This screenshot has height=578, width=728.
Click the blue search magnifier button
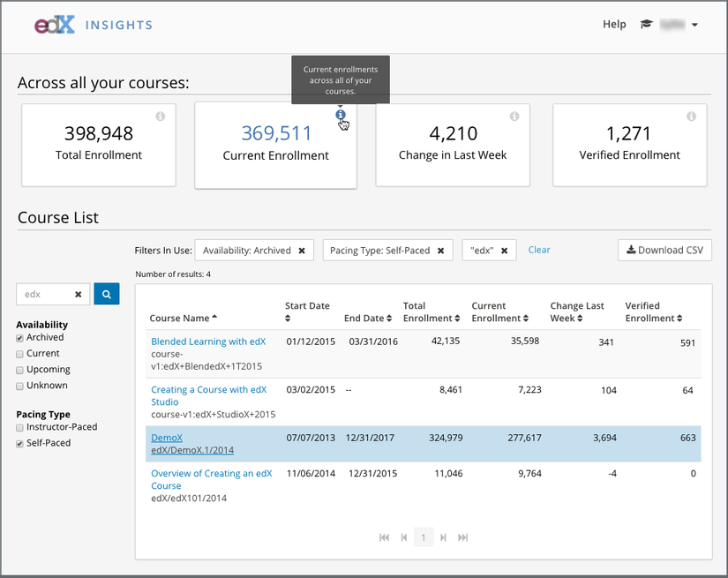[106, 295]
